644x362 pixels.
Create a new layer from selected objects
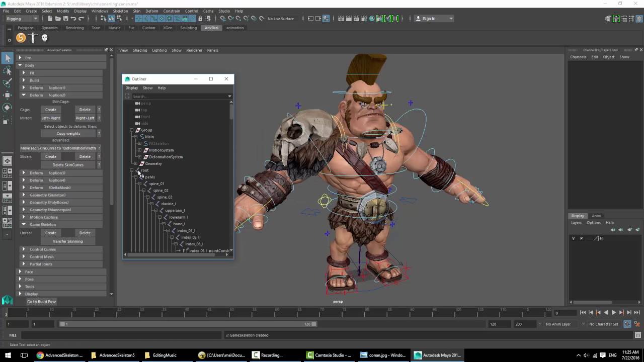click(636, 230)
